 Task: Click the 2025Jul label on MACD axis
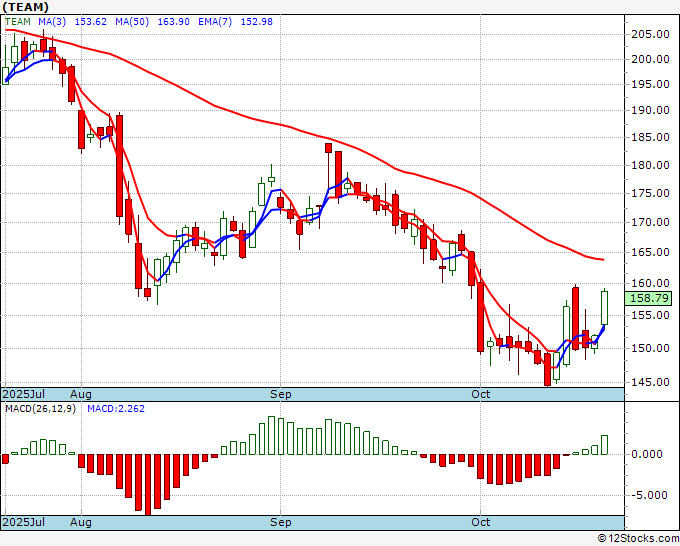point(24,522)
